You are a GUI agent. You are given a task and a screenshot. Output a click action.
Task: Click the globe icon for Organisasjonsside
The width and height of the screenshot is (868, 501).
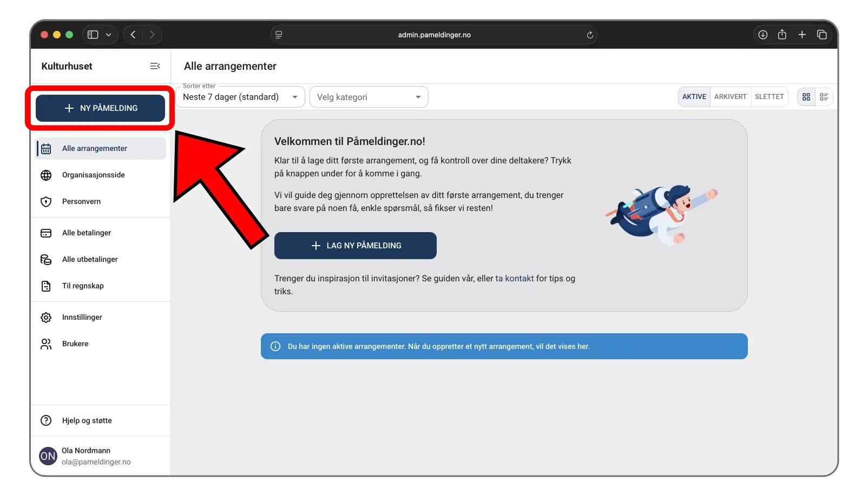point(46,175)
